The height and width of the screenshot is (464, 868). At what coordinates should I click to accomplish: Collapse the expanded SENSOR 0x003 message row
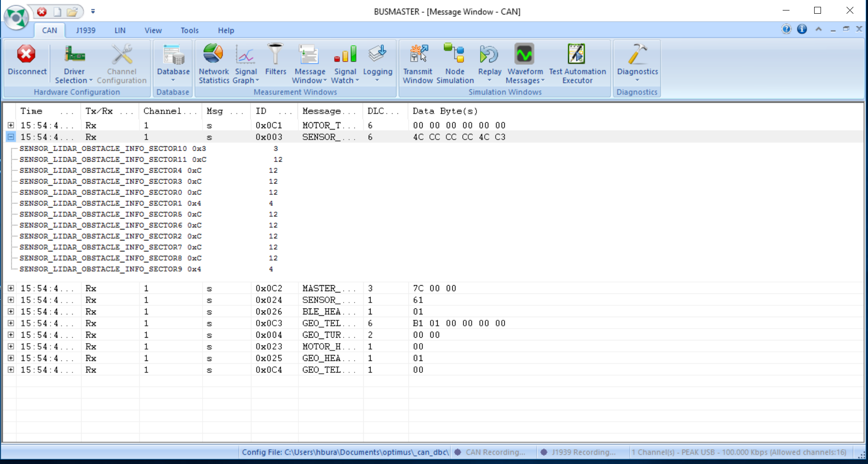point(11,137)
